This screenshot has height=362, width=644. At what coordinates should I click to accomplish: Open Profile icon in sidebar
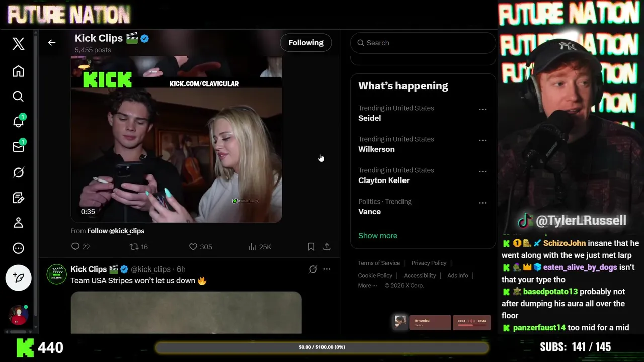18,223
